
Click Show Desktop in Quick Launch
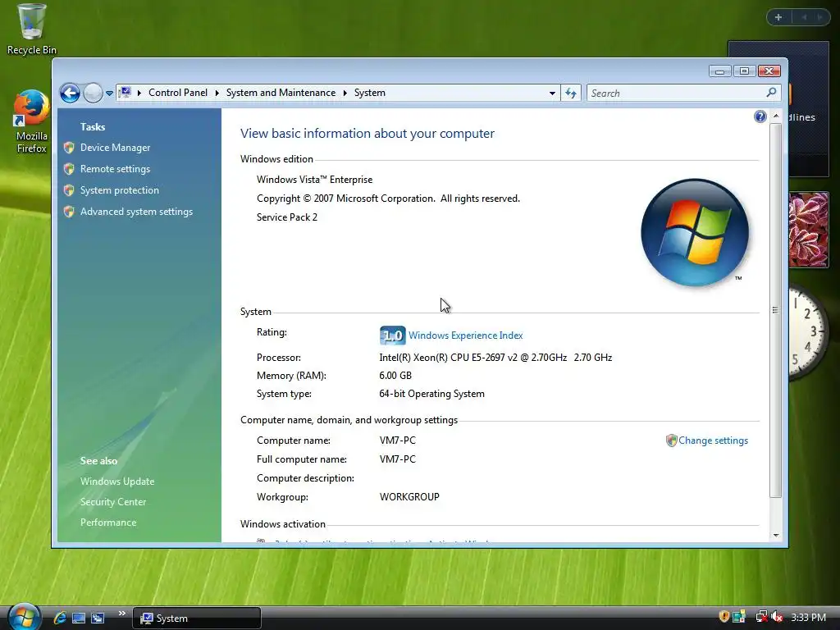pyautogui.click(x=79, y=619)
